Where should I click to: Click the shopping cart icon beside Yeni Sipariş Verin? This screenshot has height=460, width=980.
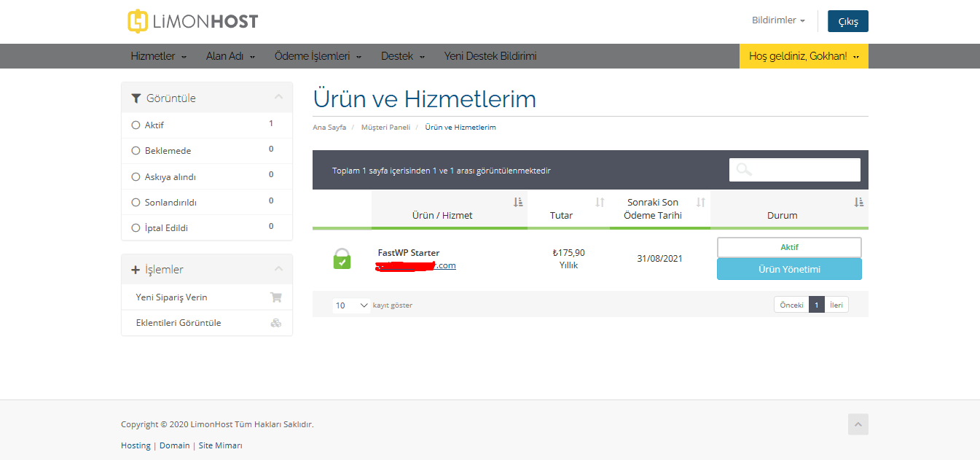(276, 297)
